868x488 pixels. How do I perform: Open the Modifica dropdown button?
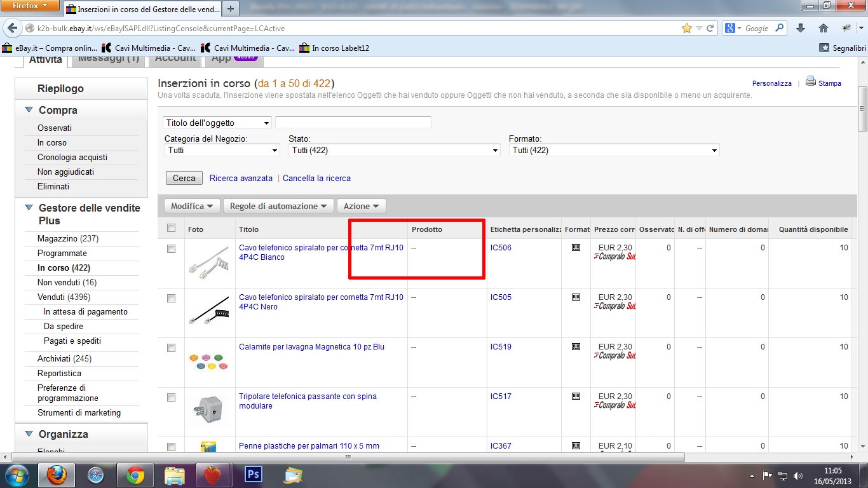(192, 207)
